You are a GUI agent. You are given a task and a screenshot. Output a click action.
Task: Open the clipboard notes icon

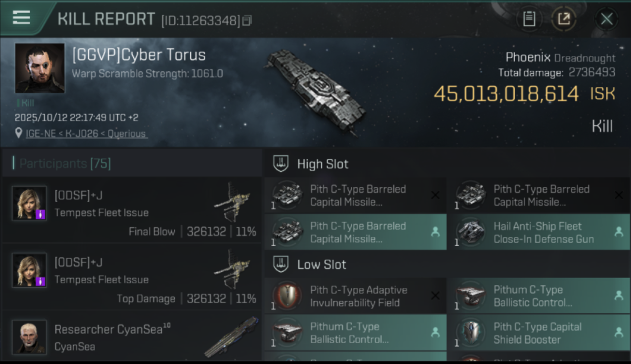(x=529, y=19)
